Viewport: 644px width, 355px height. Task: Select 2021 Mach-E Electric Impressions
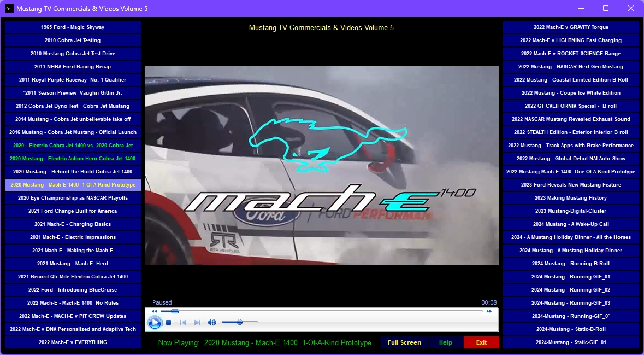(x=73, y=237)
